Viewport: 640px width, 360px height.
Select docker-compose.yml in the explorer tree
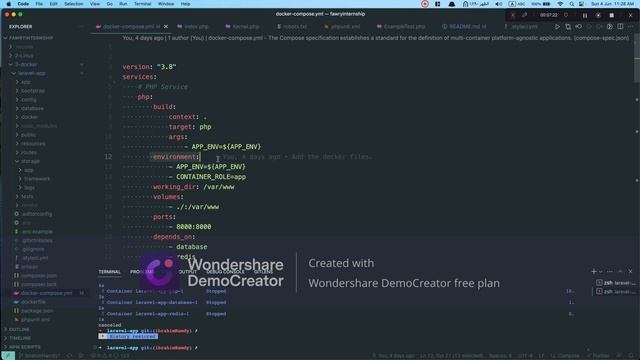tap(47, 293)
